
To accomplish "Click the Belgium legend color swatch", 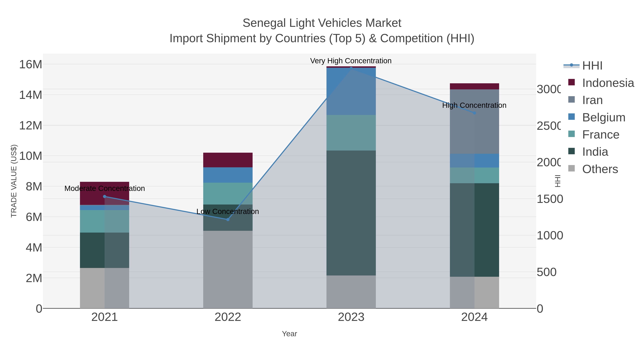I will [x=571, y=117].
